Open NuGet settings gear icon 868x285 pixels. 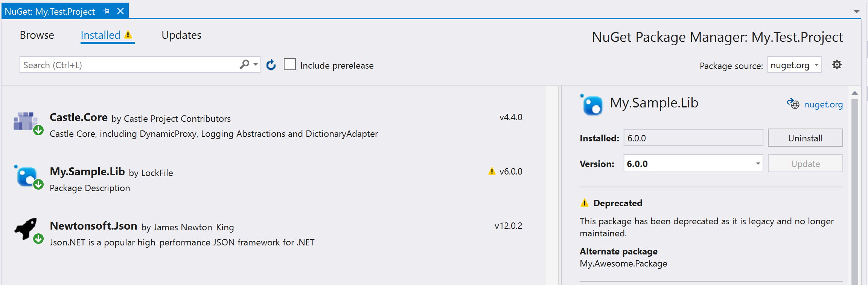pyautogui.click(x=837, y=65)
